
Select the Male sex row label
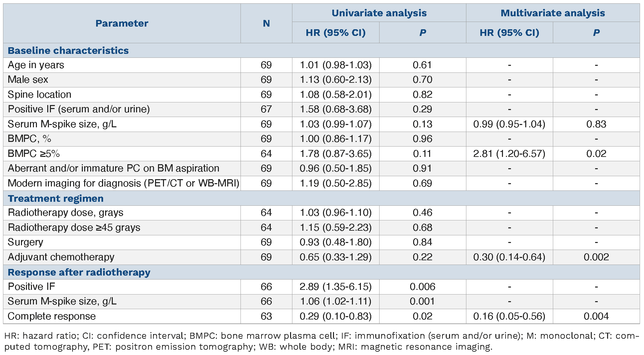coord(28,80)
